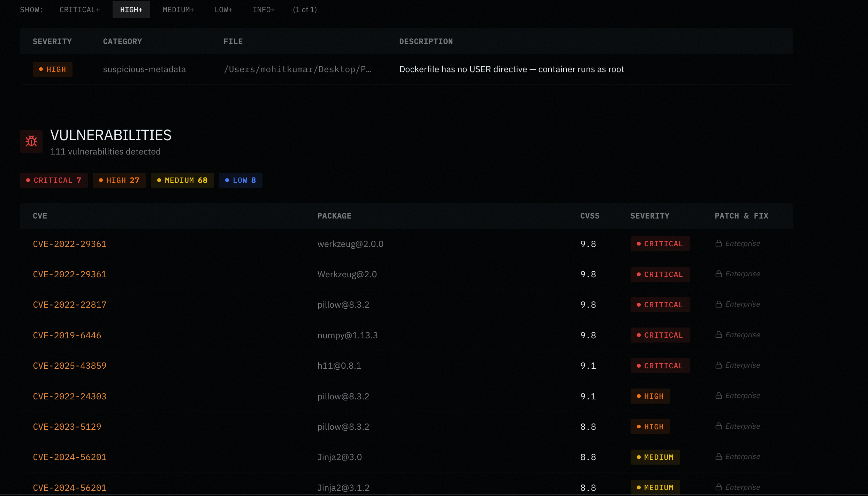Click the pillow@8.3.2 package for CVE-2023-5129
The image size is (868, 496).
(x=343, y=427)
